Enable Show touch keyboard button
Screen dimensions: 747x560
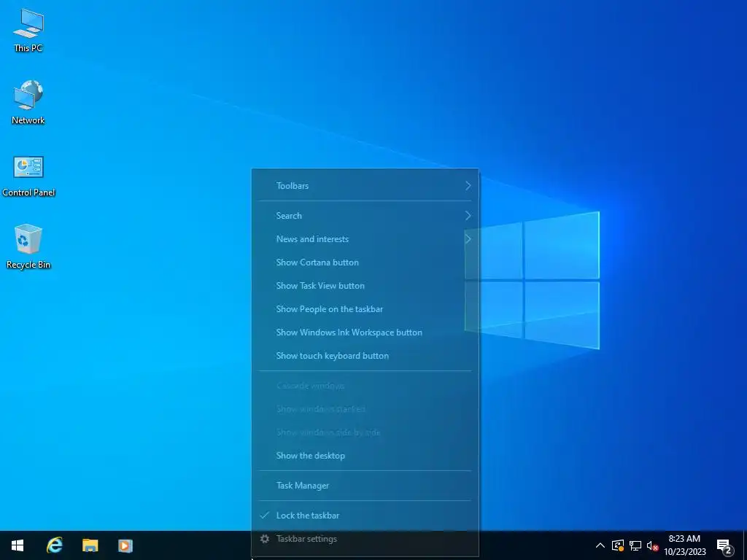pos(365,356)
